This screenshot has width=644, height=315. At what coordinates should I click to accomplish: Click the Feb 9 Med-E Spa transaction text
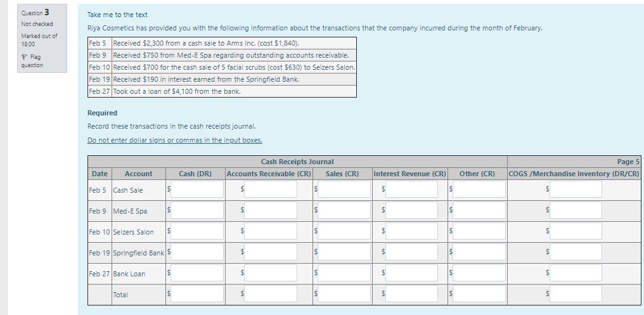coord(231,55)
